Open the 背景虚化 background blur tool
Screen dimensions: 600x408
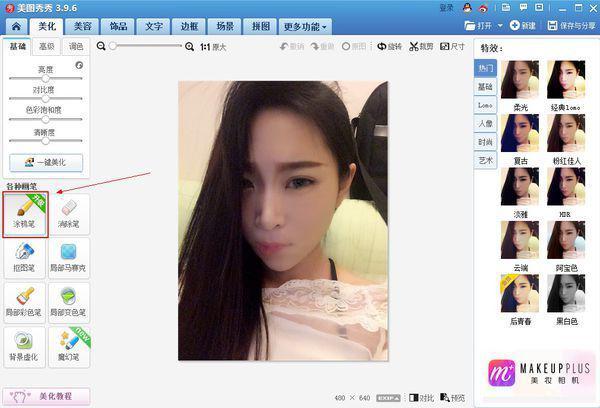pyautogui.click(x=26, y=345)
